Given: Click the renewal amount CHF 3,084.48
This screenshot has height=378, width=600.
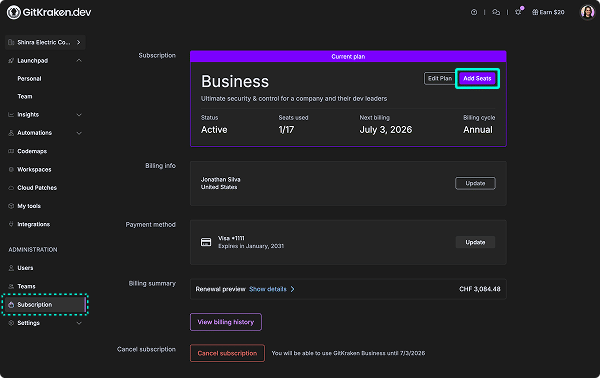Looking at the screenshot, I should point(480,289).
